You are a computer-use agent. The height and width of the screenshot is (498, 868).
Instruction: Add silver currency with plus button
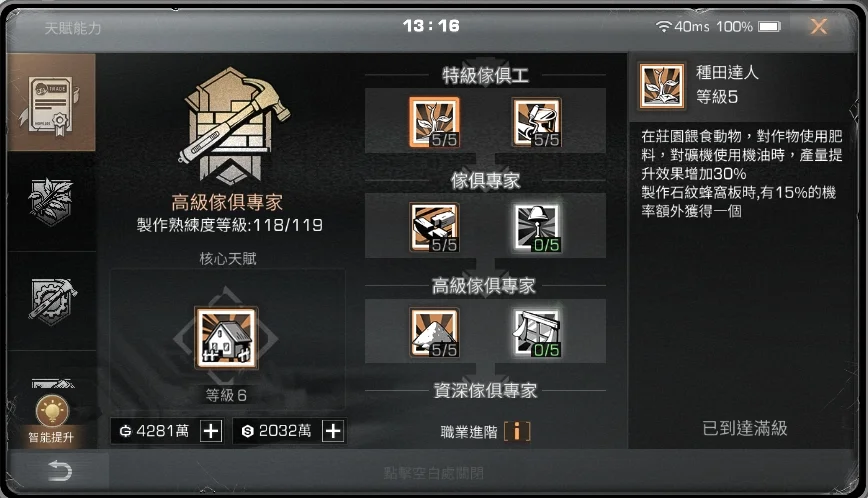tap(333, 430)
